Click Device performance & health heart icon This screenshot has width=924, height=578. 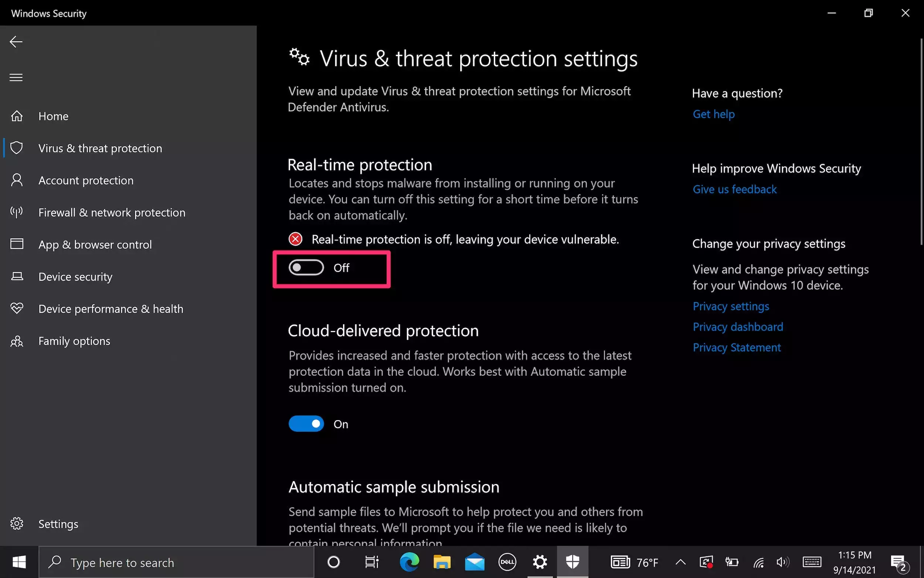[x=17, y=308]
